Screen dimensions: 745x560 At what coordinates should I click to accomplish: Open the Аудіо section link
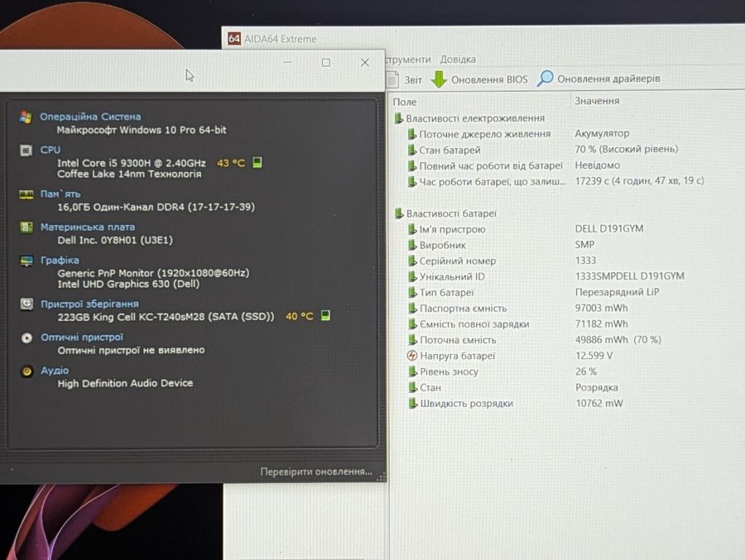pos(55,371)
